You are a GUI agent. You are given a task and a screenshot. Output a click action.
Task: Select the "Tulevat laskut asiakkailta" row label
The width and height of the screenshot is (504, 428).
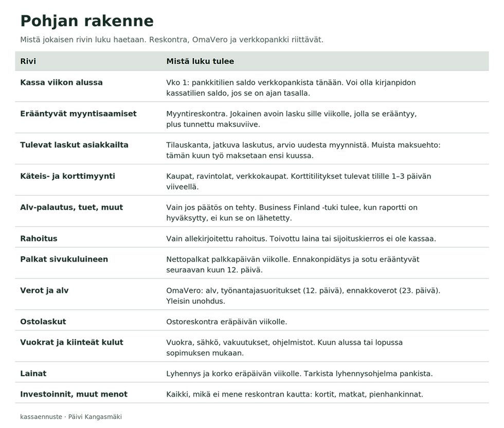pos(74,144)
